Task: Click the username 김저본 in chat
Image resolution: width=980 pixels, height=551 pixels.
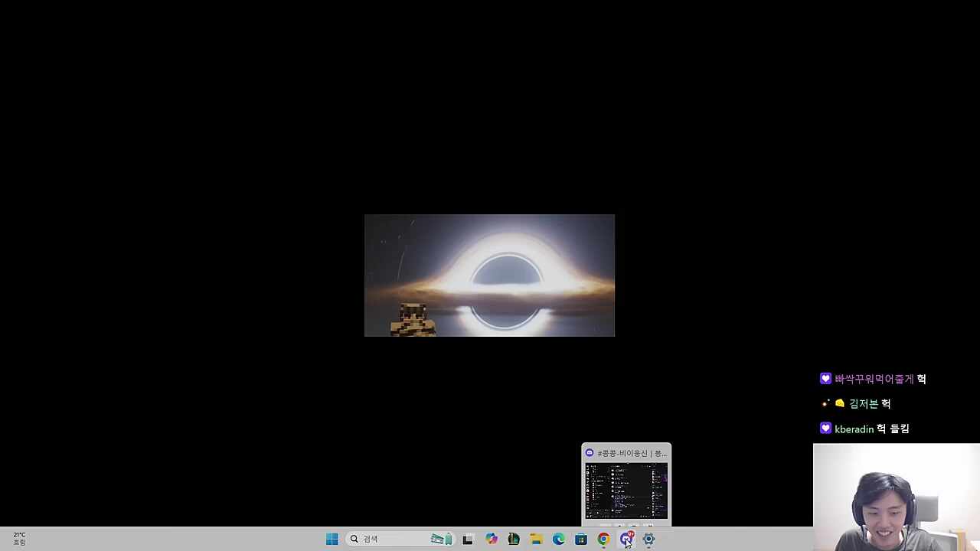Action: tap(863, 404)
